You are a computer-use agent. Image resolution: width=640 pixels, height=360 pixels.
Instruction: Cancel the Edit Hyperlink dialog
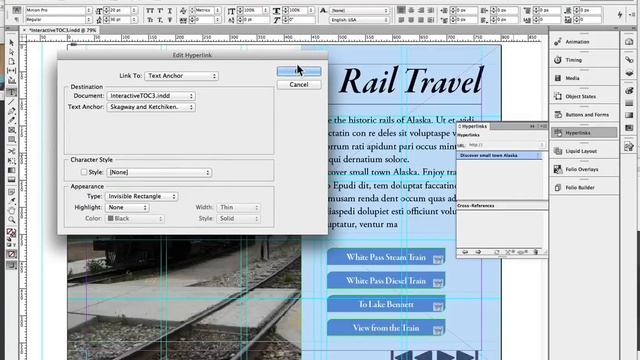(x=299, y=84)
